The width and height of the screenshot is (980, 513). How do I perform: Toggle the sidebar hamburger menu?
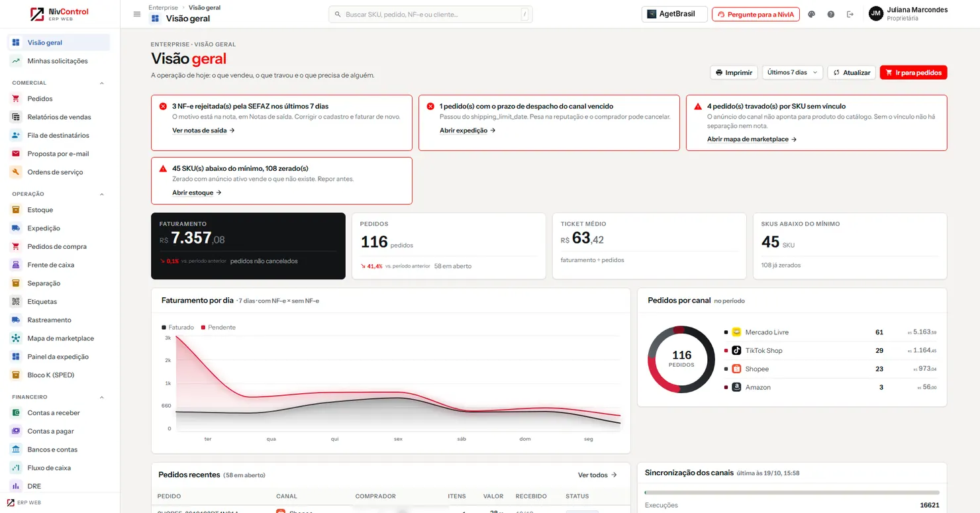point(137,14)
